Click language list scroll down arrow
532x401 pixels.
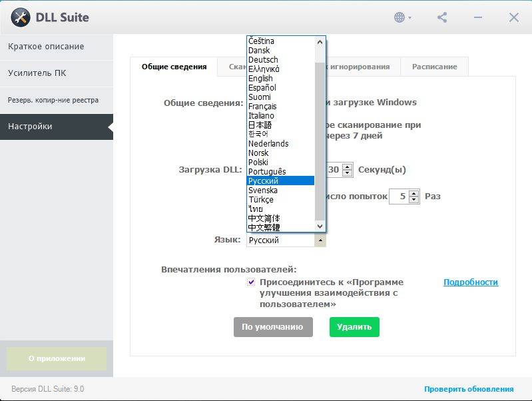(x=320, y=226)
